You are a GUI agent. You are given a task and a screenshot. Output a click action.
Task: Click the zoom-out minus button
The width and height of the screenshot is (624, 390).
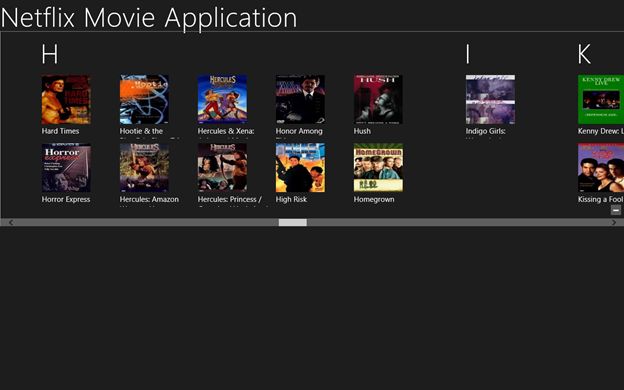(x=616, y=210)
